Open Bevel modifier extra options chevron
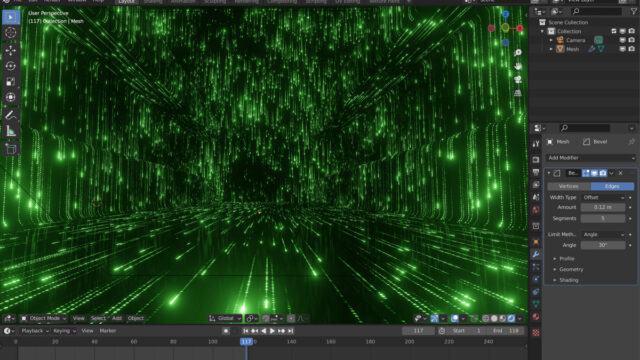 pos(611,173)
